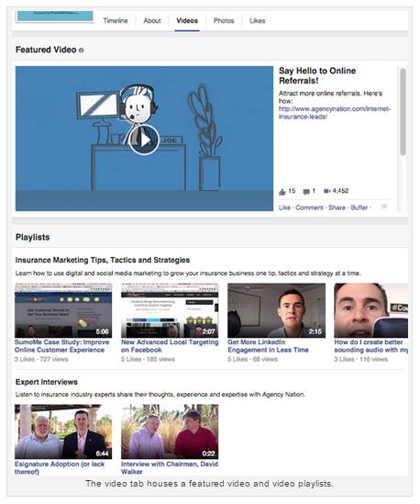Click the comment bubble icon
Screen dimensions: 420x504
pos(306,192)
